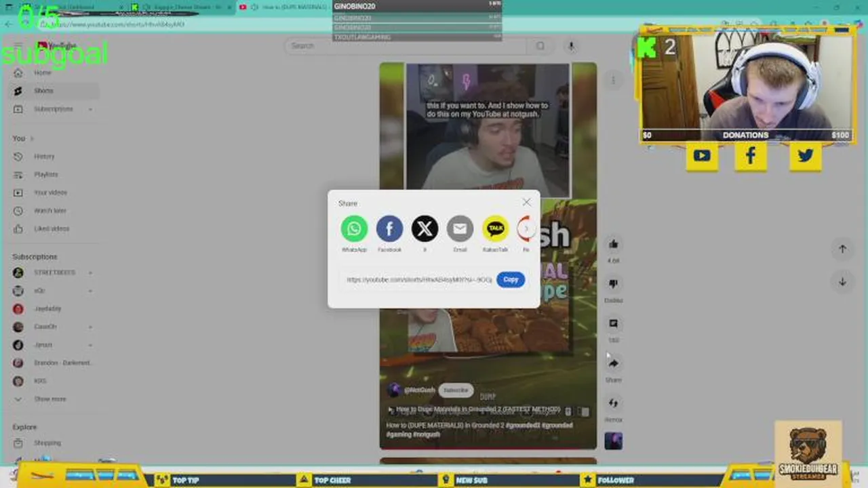Viewport: 868px width, 488px height.
Task: Open the @NotGush channel avatar
Action: [x=393, y=390]
